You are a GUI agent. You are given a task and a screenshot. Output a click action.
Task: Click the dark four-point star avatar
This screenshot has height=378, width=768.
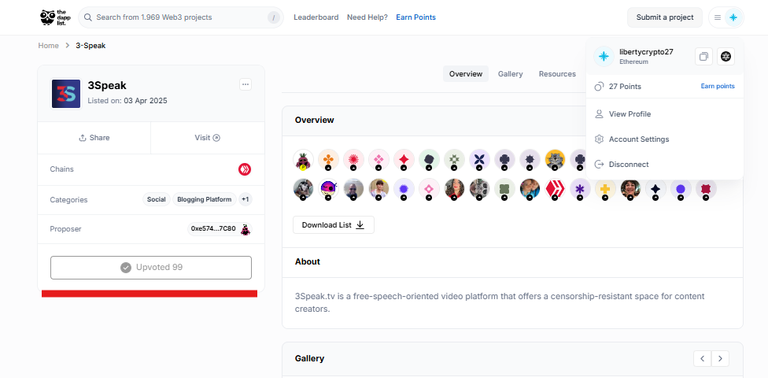pyautogui.click(x=655, y=189)
